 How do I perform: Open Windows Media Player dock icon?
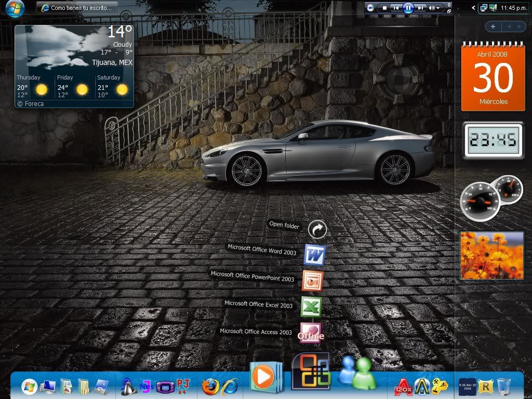(x=265, y=377)
